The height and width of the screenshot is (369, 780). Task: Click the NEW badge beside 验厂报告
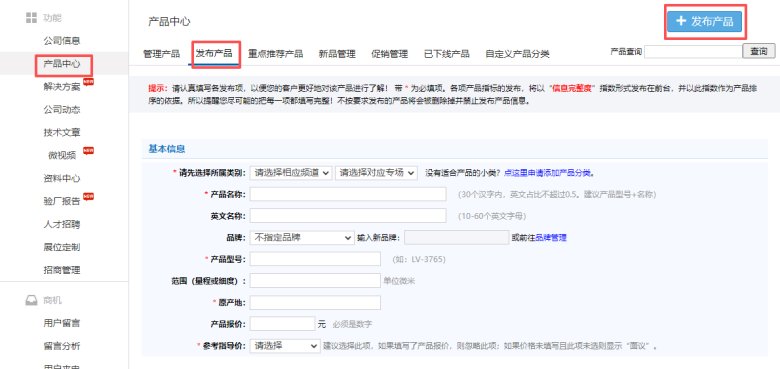coord(89,196)
